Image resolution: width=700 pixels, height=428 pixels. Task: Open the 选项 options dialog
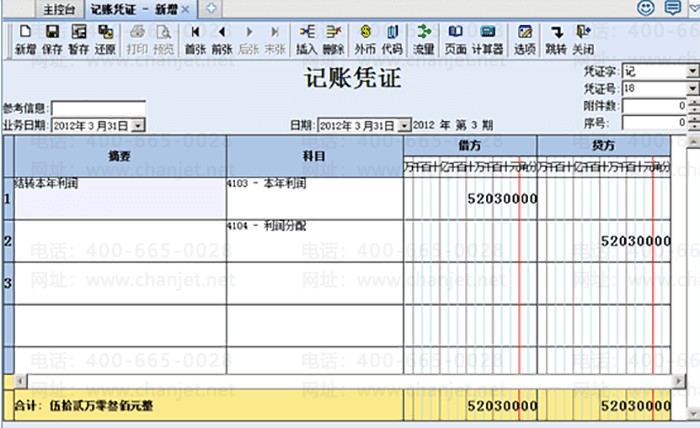coord(525,39)
